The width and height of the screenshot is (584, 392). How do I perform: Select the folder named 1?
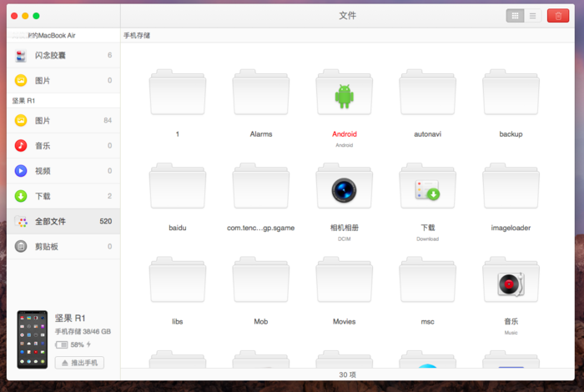click(178, 93)
